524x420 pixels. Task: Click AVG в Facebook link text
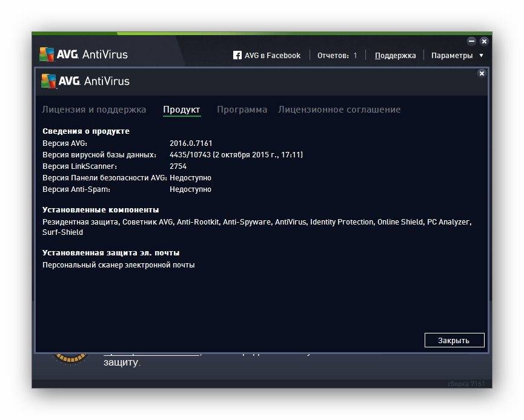tap(273, 56)
